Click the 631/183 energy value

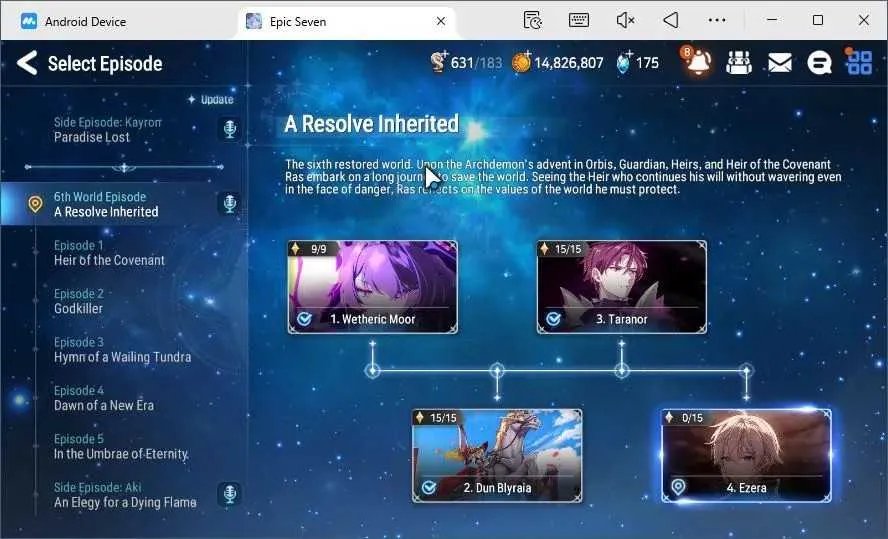pyautogui.click(x=476, y=63)
